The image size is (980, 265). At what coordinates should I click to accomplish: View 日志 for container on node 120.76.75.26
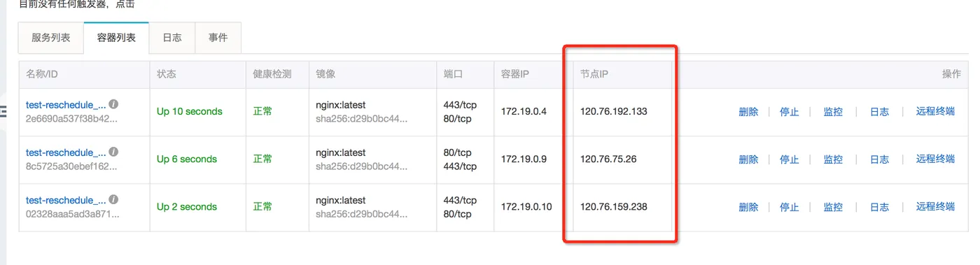tap(879, 159)
